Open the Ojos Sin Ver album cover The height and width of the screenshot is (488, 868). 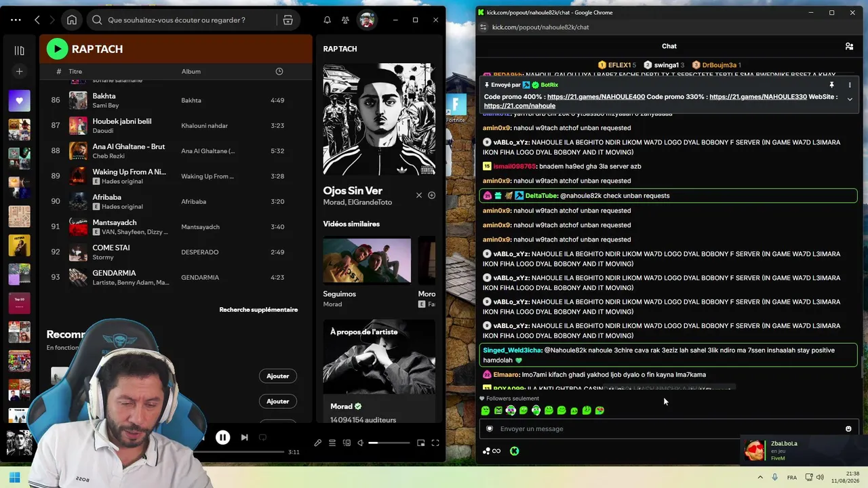pos(379,119)
